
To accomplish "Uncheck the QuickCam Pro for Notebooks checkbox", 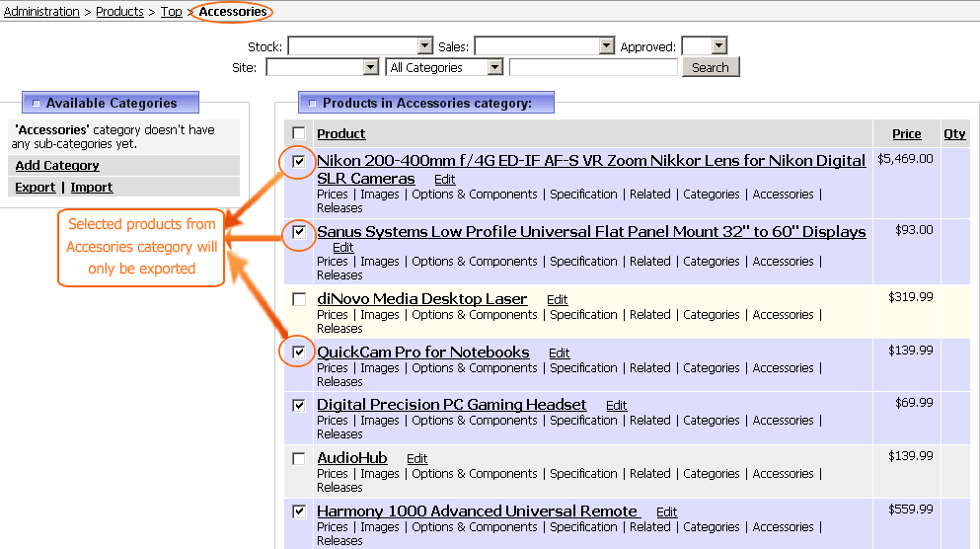I will [x=299, y=353].
